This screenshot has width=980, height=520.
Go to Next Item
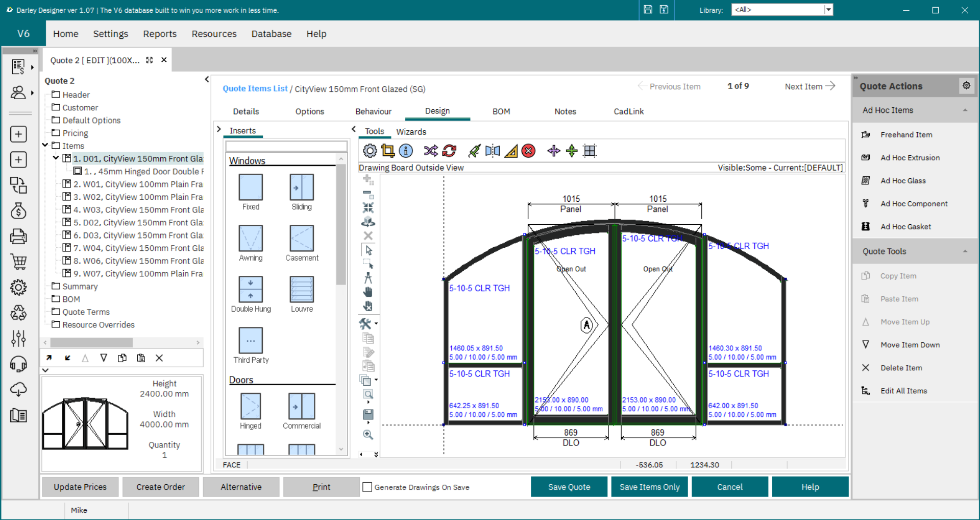point(810,86)
